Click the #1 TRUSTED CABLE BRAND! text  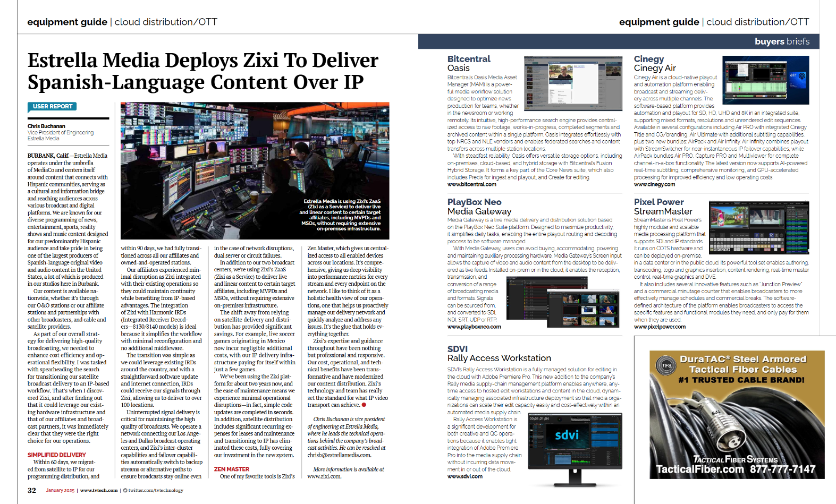(741, 380)
